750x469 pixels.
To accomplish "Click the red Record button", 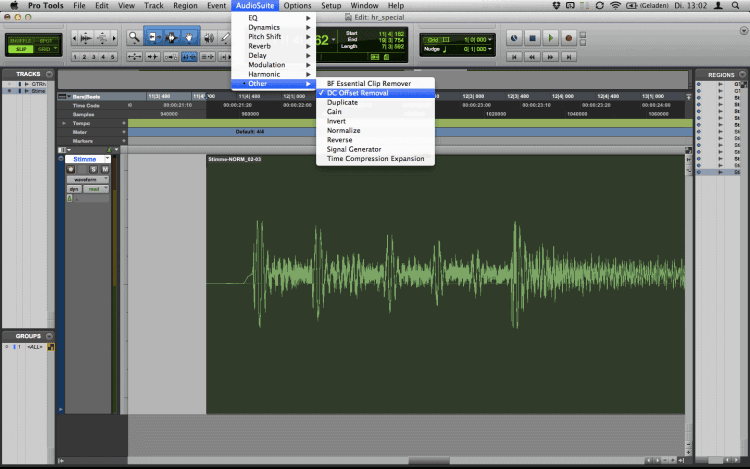I will (569, 38).
